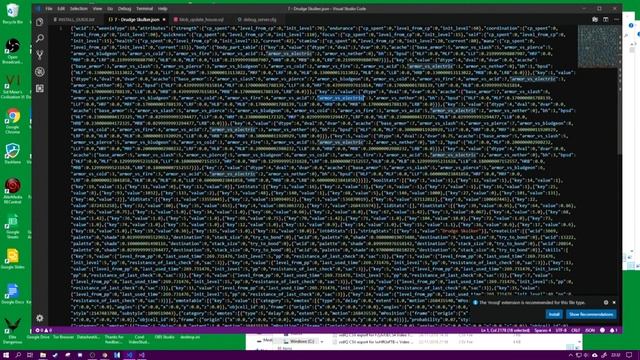Open File Explorer from taskbar
The image size is (640, 360).
tap(42, 355)
